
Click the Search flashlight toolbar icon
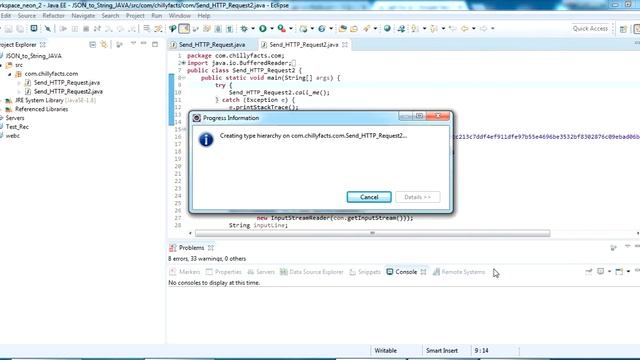[366, 29]
